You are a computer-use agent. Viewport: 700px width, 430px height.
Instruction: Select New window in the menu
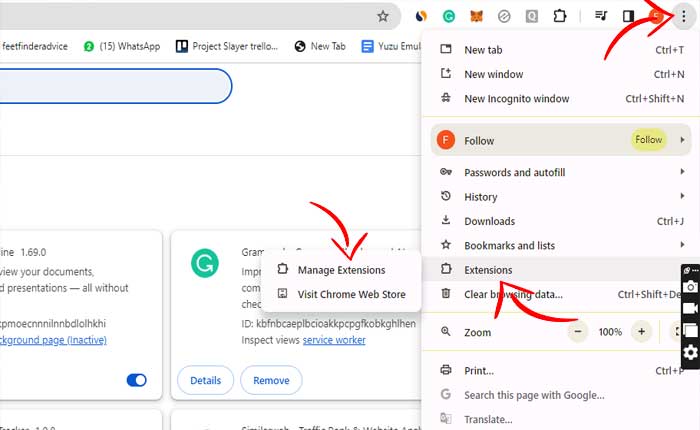tap(560, 74)
